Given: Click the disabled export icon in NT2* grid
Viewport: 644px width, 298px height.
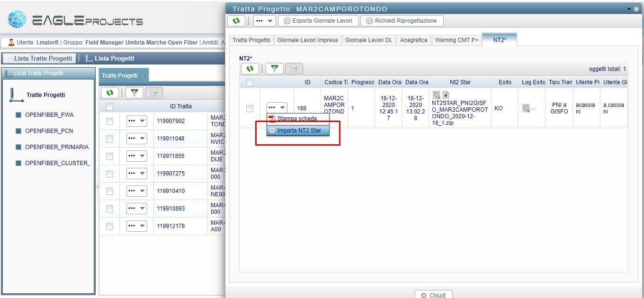Looking at the screenshot, I should (x=294, y=69).
